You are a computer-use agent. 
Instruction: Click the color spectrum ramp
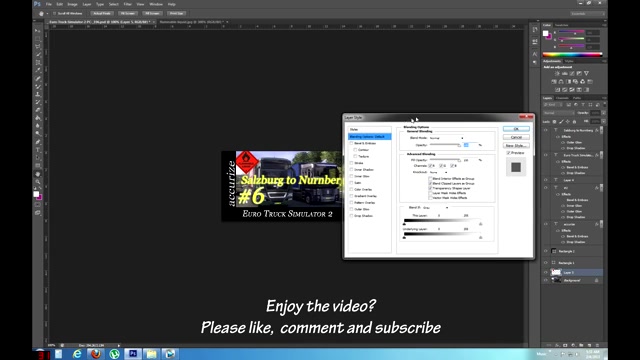[x=572, y=54]
